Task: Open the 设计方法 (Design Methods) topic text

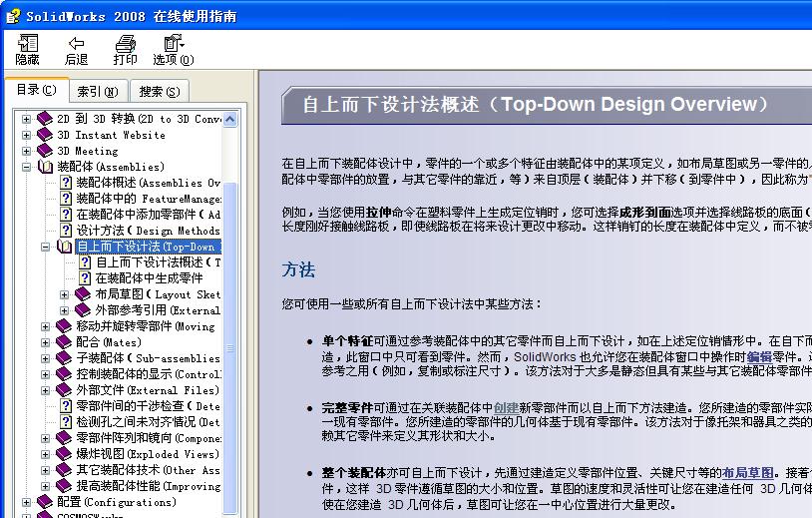Action: [x=149, y=231]
